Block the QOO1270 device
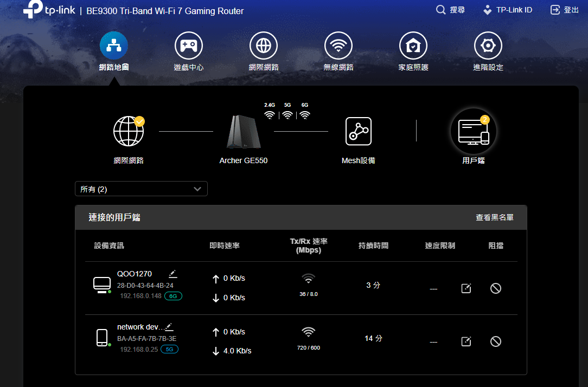This screenshot has height=387, width=588. coord(496,288)
